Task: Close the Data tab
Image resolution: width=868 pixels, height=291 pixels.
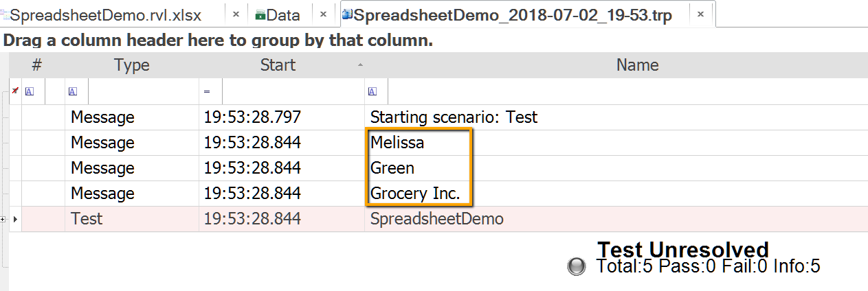Action: pos(323,14)
